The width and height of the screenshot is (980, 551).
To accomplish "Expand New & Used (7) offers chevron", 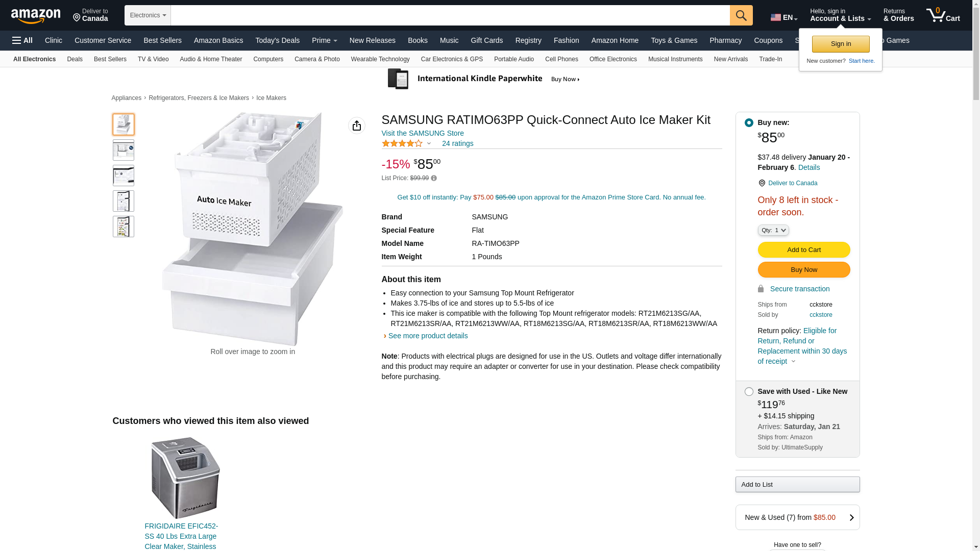I will [851, 518].
